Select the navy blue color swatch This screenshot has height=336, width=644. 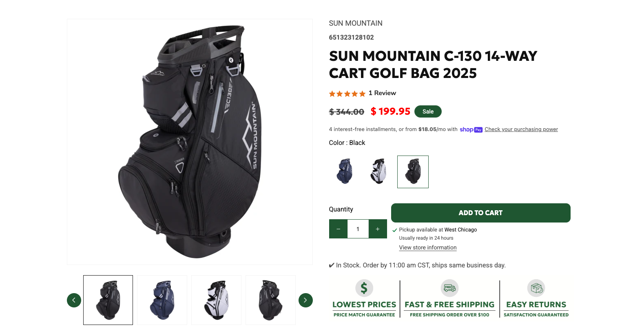(345, 171)
